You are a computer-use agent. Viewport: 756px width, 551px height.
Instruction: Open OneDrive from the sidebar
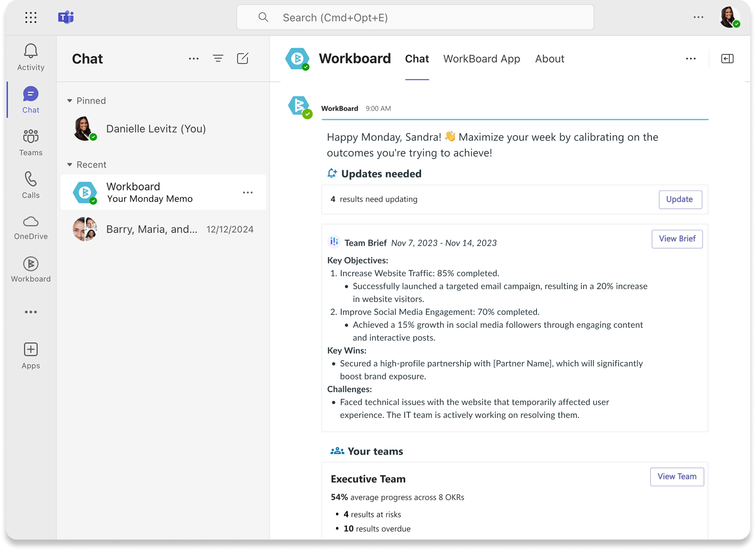tap(31, 228)
